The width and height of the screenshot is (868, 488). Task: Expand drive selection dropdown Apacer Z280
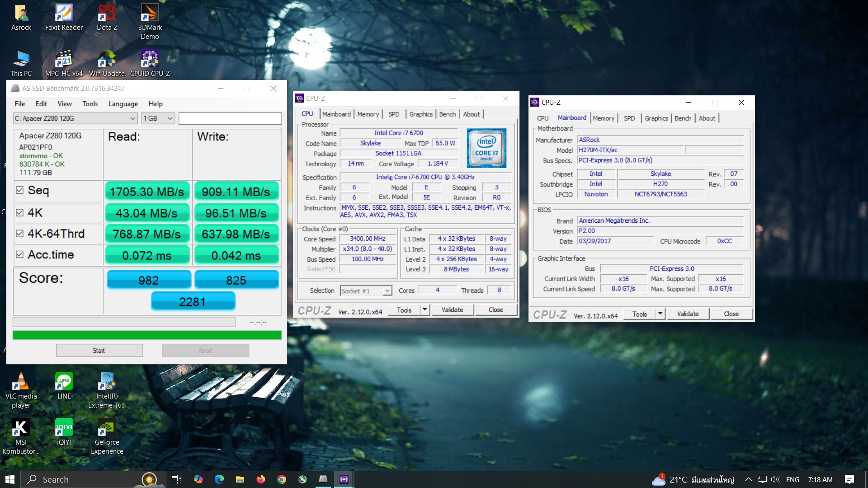75,118
